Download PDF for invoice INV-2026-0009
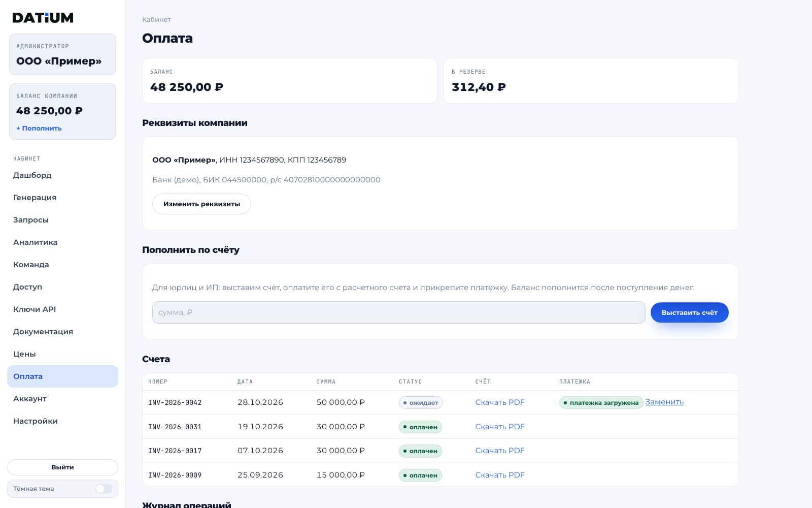The height and width of the screenshot is (508, 812). (500, 475)
